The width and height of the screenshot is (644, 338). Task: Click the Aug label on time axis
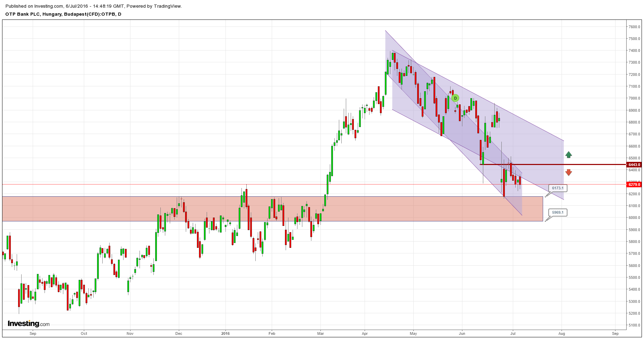click(x=562, y=333)
